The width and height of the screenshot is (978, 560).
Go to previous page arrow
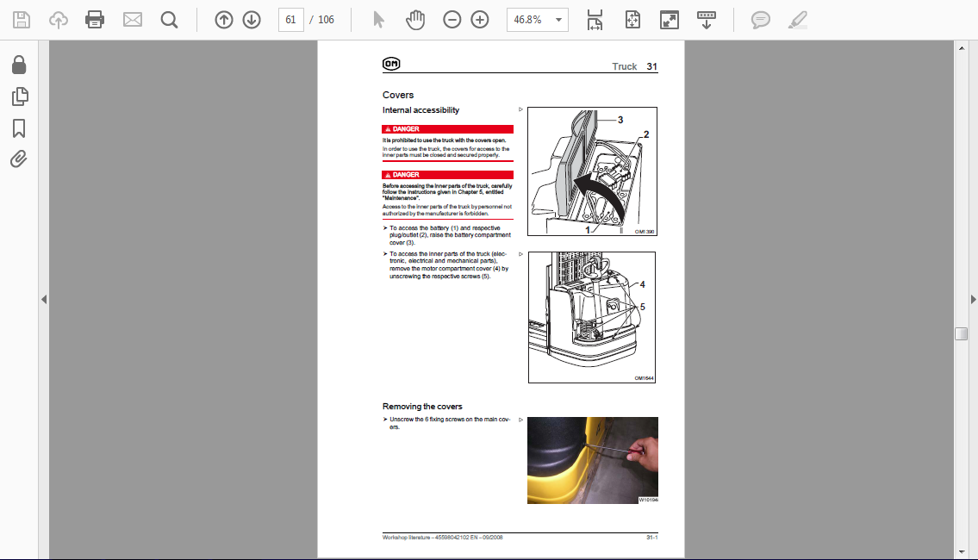tap(224, 20)
